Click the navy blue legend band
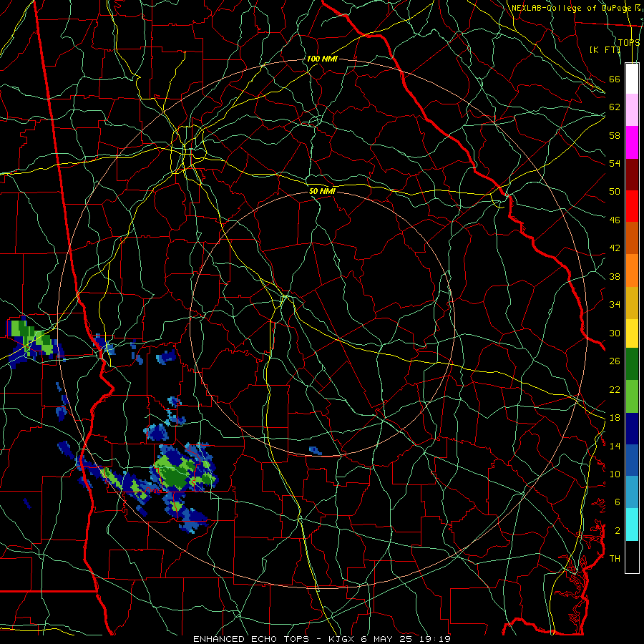644x644 pixels. [x=632, y=429]
